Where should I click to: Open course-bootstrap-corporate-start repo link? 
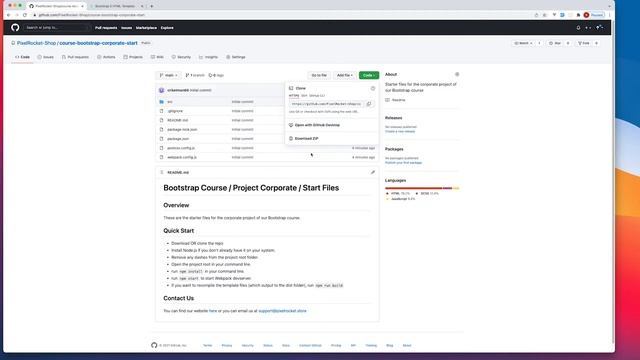pos(98,43)
